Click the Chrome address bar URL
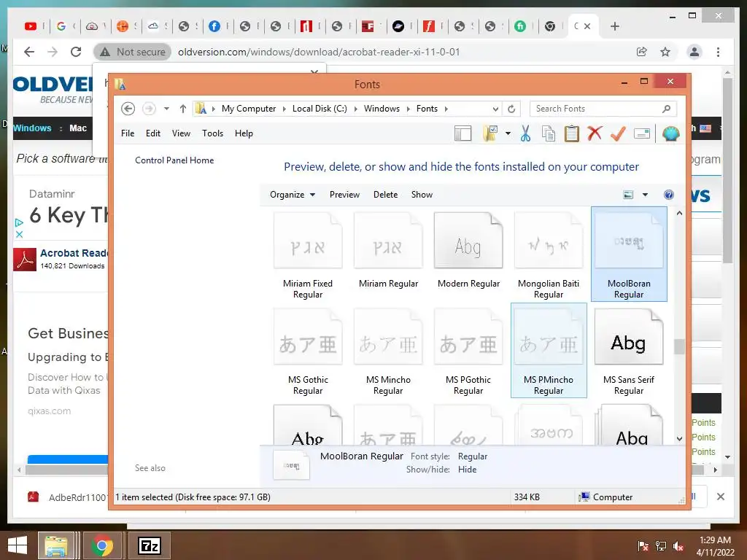Screen dimensions: 747x560 point(319,52)
